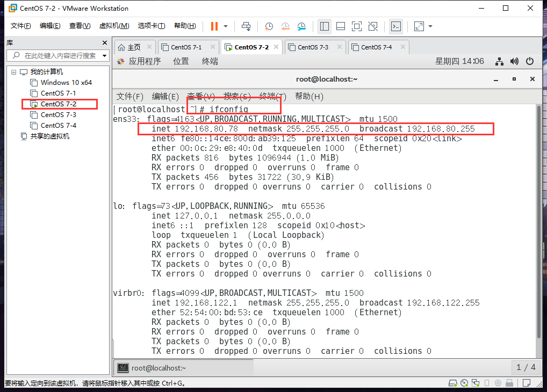This screenshot has width=547, height=392.
Task: Toggle the thumbnail bar visibility
Action: coord(340,26)
